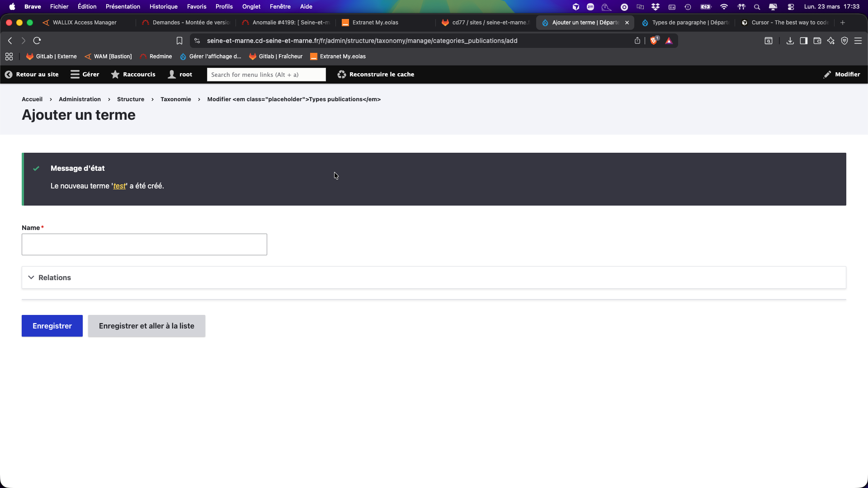Click the 'test' term link
Image resolution: width=868 pixels, height=488 pixels.
point(119,186)
